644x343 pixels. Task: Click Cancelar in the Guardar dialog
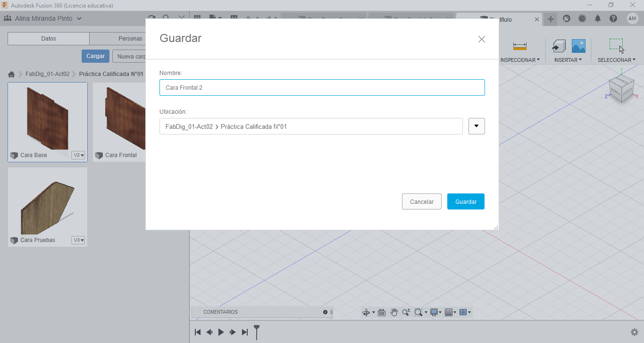421,201
